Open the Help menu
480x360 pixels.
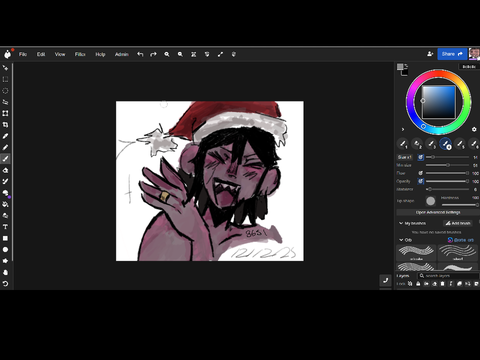tap(100, 54)
